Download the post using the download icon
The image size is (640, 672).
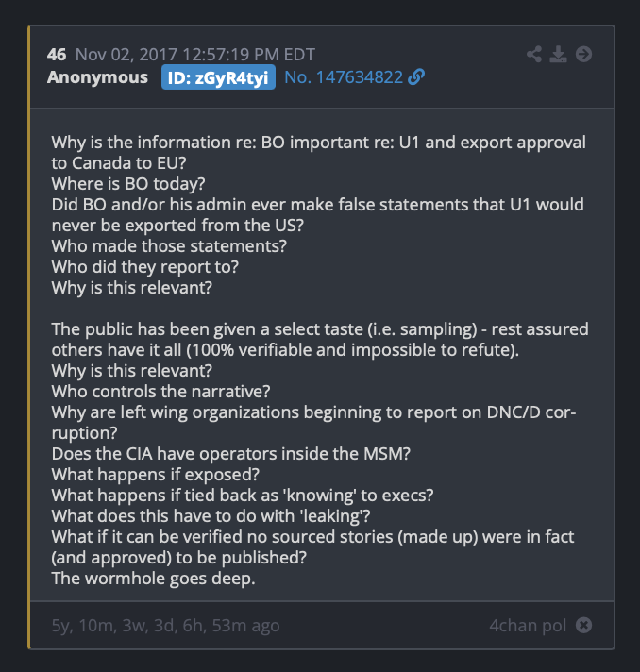[x=558, y=55]
